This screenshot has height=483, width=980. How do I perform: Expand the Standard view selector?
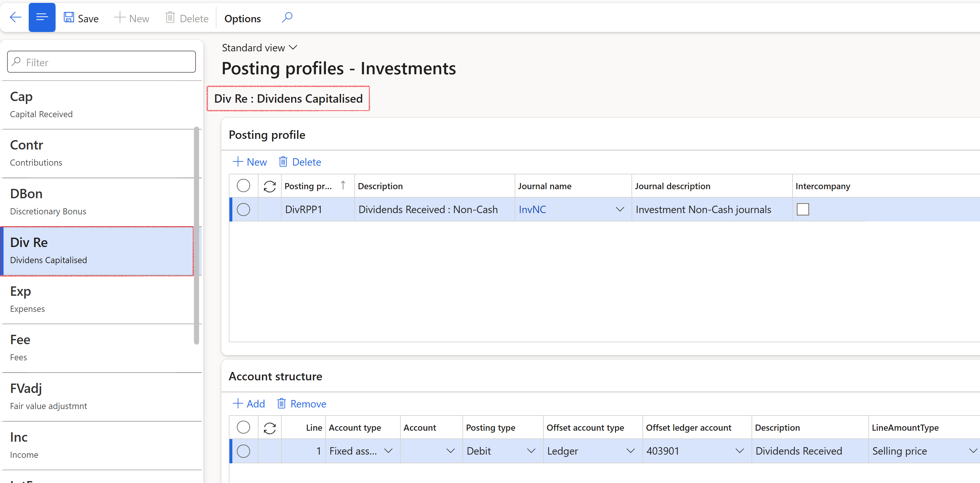coord(259,47)
